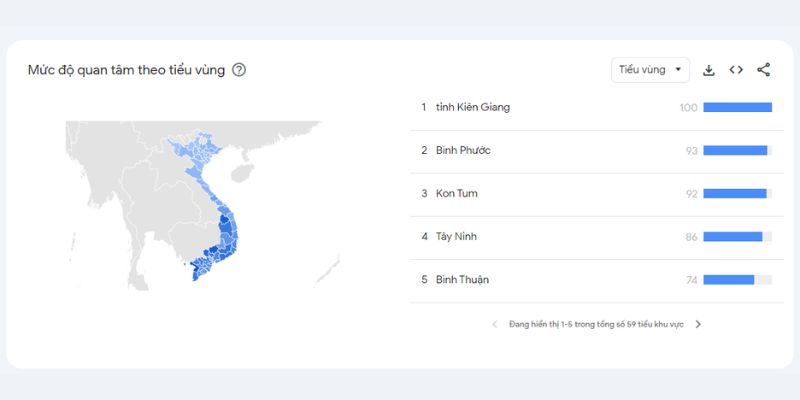The height and width of the screenshot is (400, 800).
Task: Go to next page of subregions
Action: click(698, 324)
